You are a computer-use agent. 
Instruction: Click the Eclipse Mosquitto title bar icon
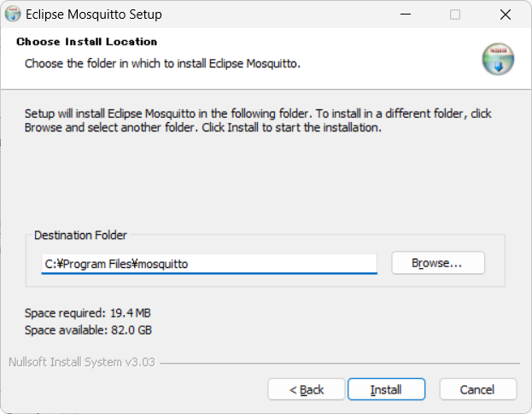point(14,15)
